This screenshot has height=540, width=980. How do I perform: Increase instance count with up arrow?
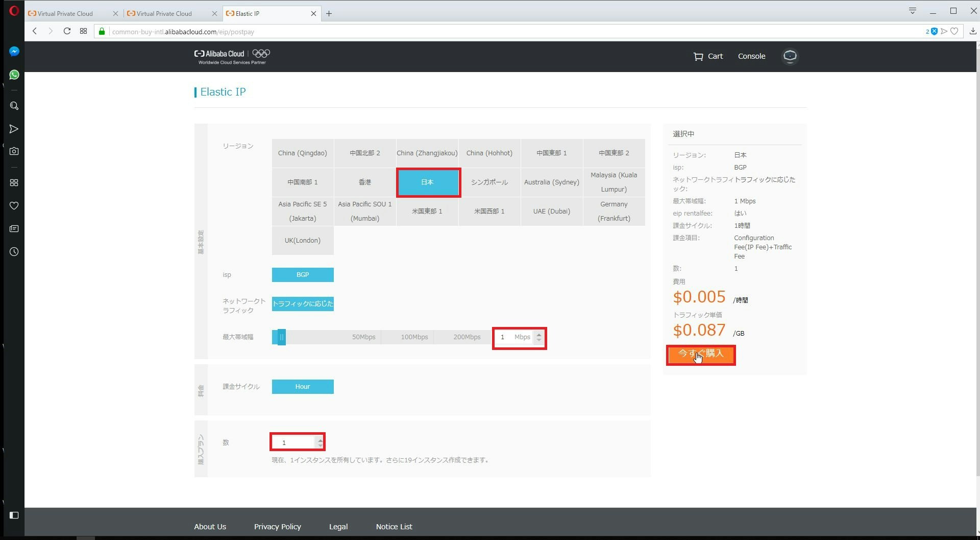tap(320, 439)
